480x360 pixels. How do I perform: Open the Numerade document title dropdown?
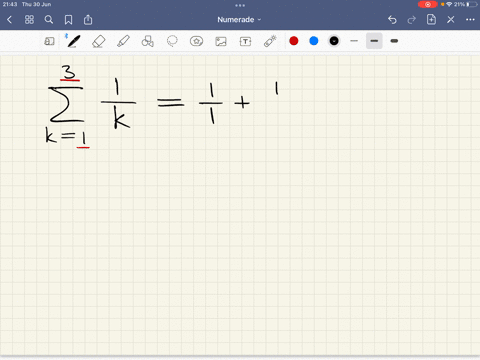point(239,20)
